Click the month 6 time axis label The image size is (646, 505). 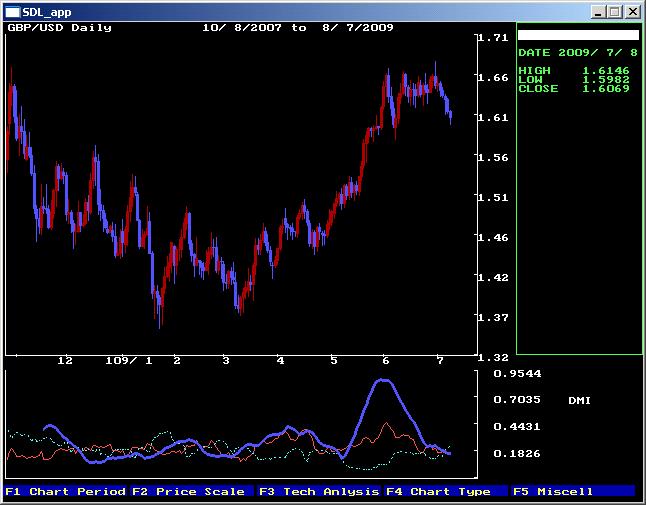coord(386,361)
